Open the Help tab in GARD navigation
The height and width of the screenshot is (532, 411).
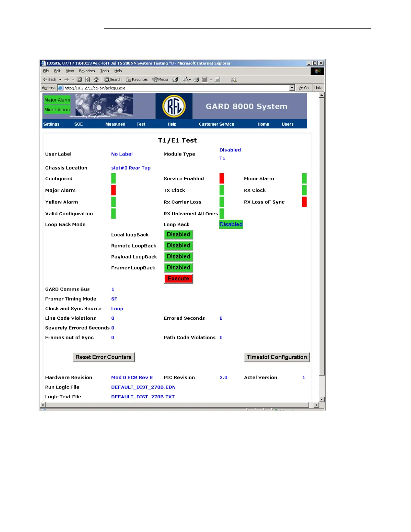172,124
